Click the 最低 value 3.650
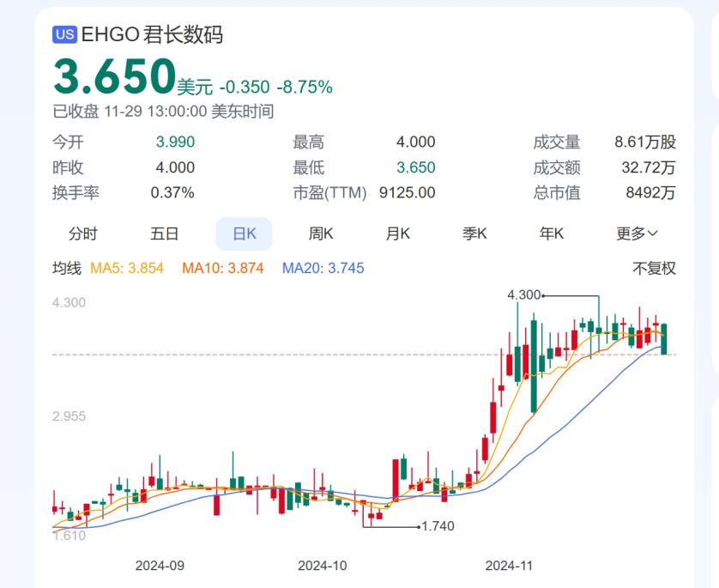This screenshot has height=588, width=719. point(416,167)
